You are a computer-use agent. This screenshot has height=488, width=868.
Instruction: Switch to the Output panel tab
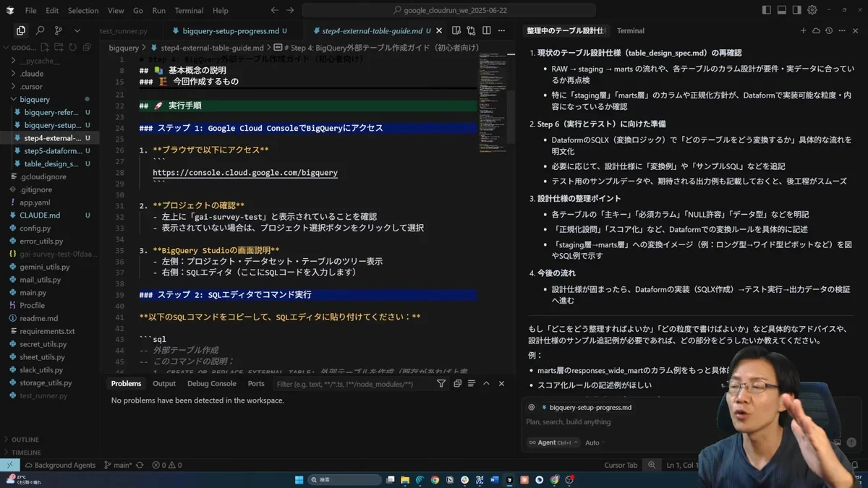tap(164, 384)
